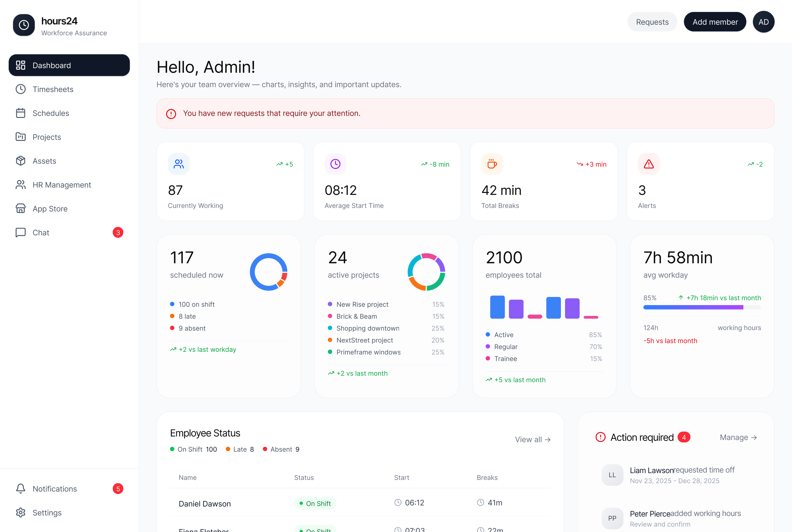The image size is (792, 532).
Task: Click the Currently Working users icon
Action: [178, 164]
